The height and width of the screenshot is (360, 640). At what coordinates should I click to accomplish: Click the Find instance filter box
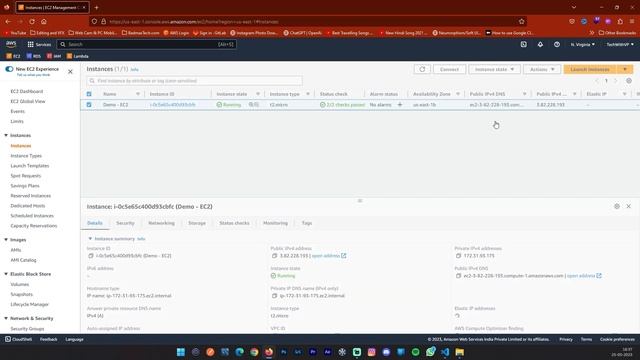(x=194, y=81)
